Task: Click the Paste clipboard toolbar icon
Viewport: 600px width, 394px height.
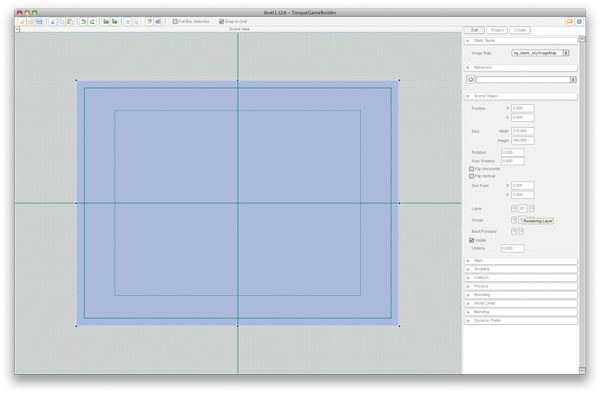Action: coord(70,22)
